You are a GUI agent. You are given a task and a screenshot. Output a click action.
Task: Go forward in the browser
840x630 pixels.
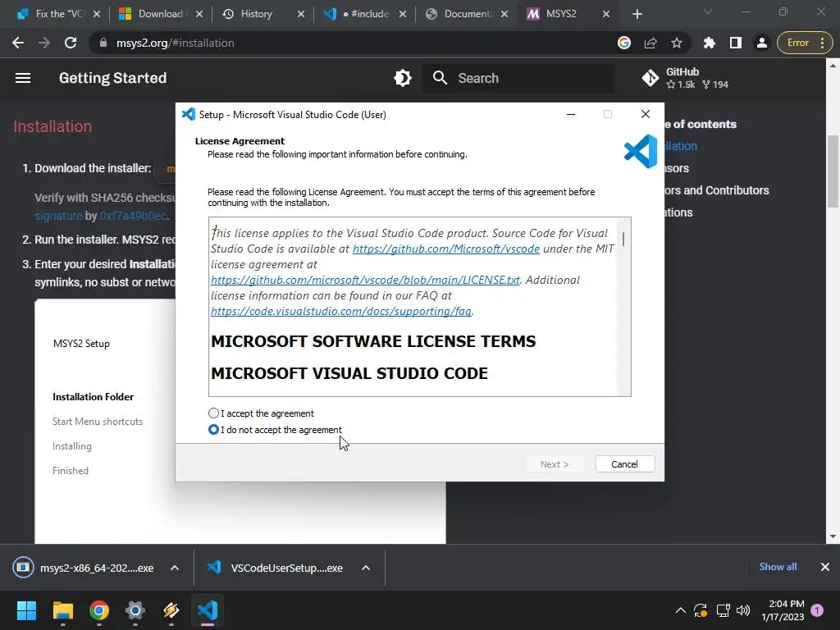(x=44, y=43)
